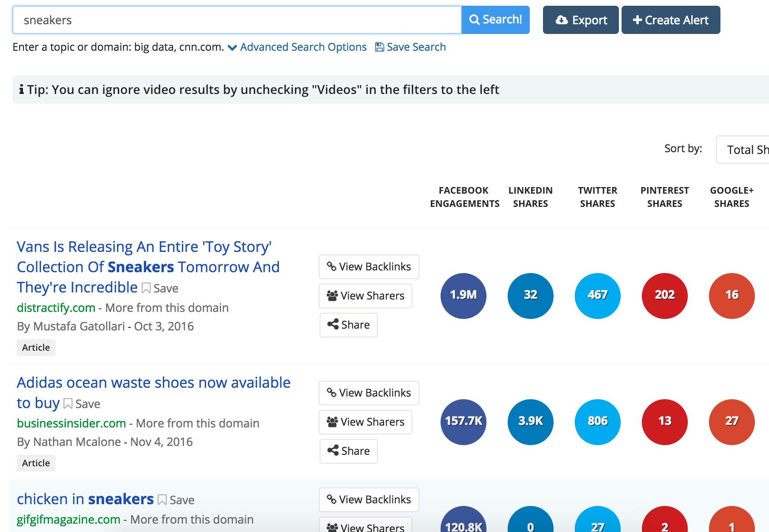Click the Twitter Shares column header
This screenshot has height=532, width=769.
click(598, 197)
